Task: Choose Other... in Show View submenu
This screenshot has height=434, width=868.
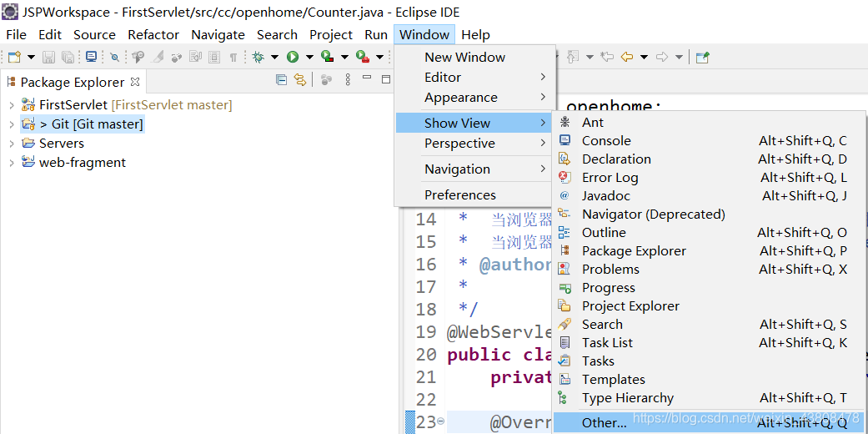Action: 709,423
